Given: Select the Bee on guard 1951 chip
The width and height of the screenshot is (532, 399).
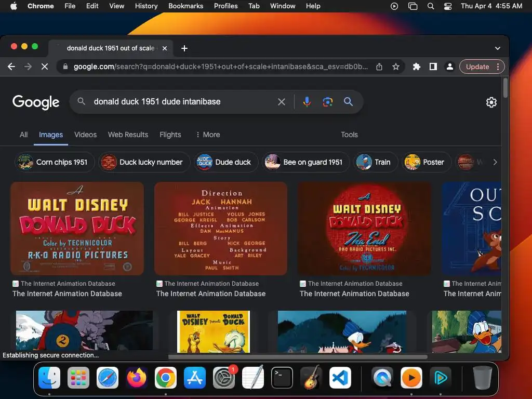Looking at the screenshot, I should [x=305, y=162].
